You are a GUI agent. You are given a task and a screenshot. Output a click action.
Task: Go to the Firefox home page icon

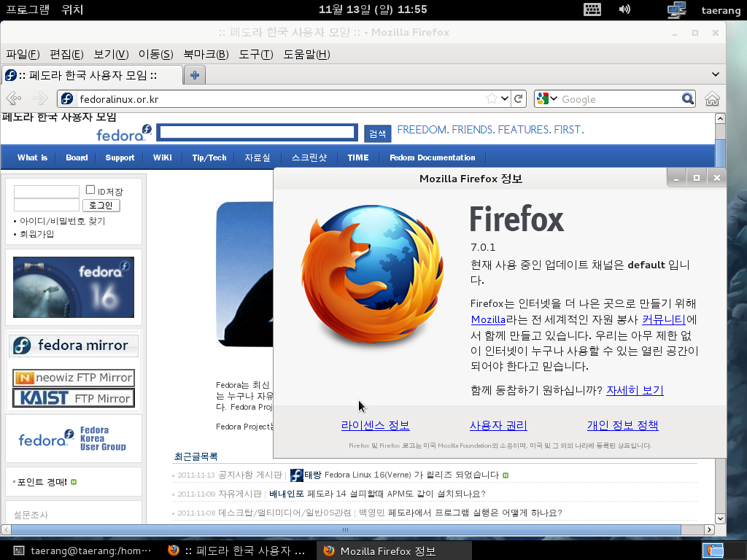click(x=712, y=98)
